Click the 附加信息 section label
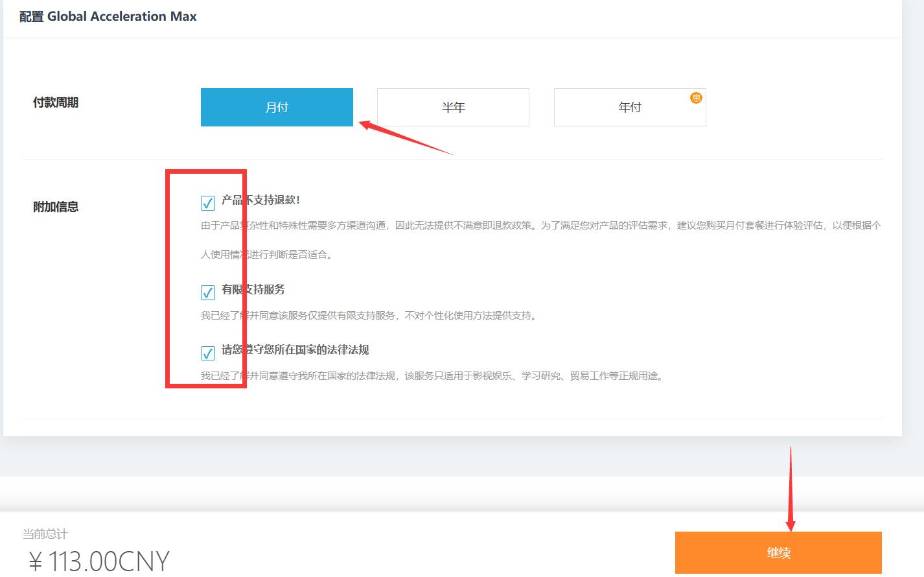Screen dimensions: 924x577 [56, 207]
